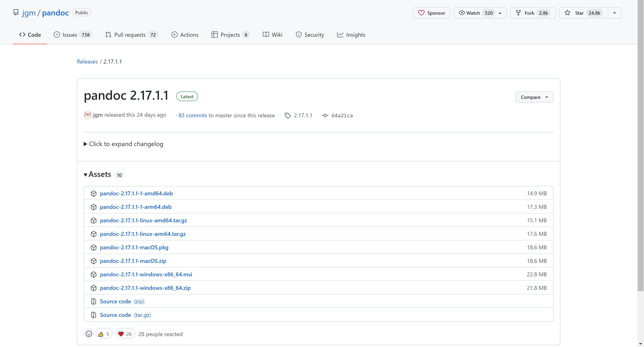Image resolution: width=644 pixels, height=347 pixels.
Task: Click file icon for Source code (tar.gz)
Action: [x=93, y=315]
